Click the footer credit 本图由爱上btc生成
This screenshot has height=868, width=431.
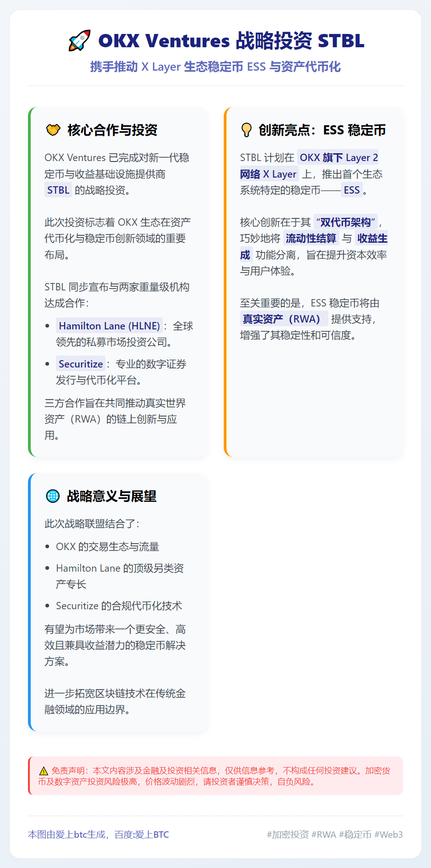pyautogui.click(x=67, y=835)
